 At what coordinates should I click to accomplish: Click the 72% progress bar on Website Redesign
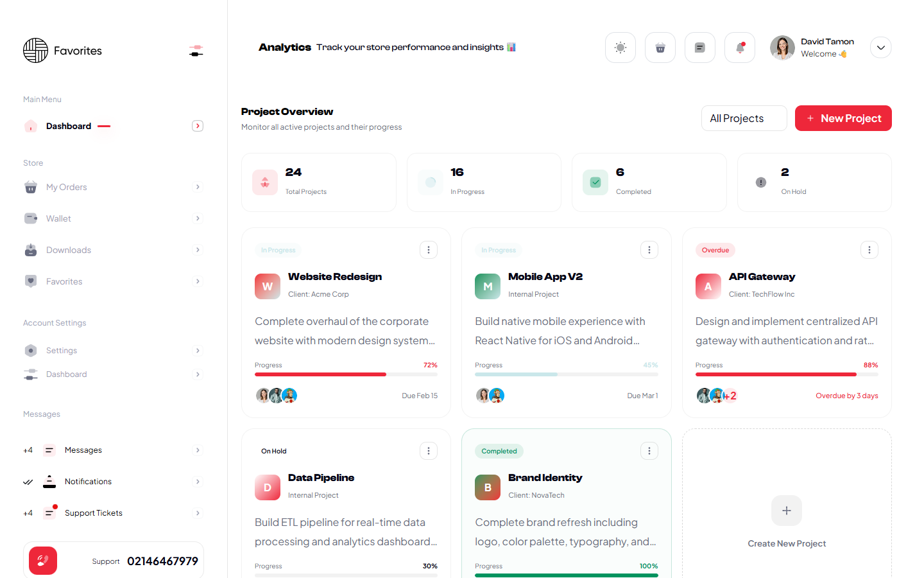click(x=346, y=374)
